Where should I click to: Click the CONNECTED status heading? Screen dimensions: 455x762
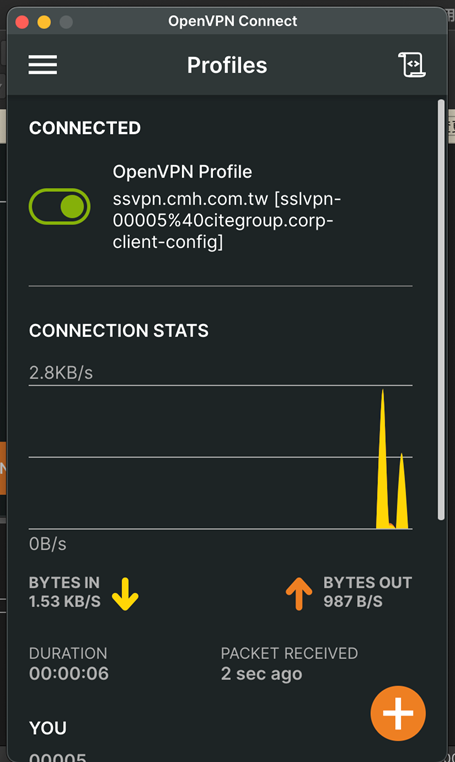(85, 128)
